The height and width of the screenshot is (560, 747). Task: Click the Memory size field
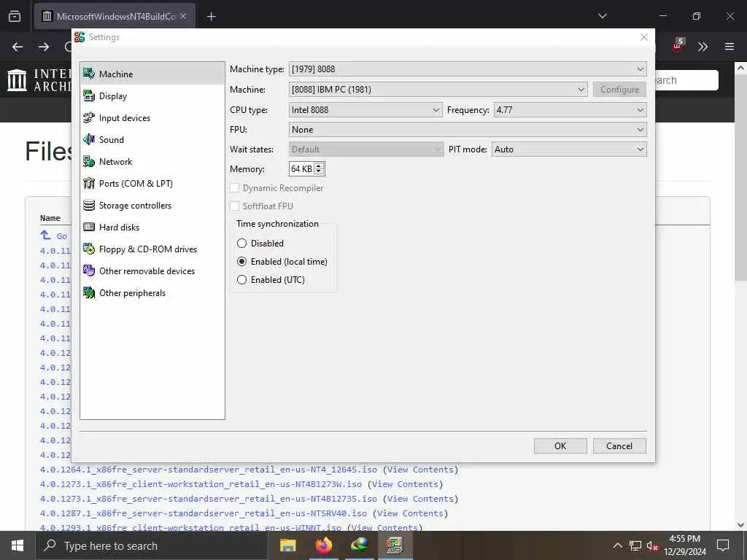[x=301, y=169]
